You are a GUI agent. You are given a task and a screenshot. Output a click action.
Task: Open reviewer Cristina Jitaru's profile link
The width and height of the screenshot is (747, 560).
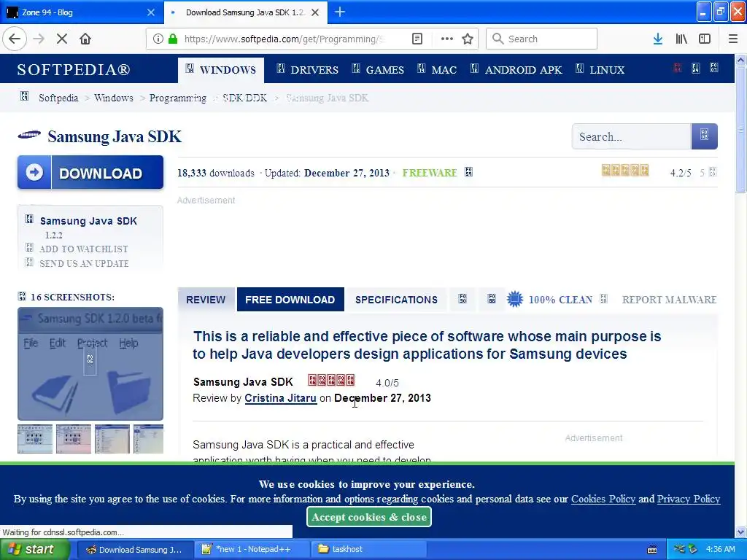click(281, 398)
